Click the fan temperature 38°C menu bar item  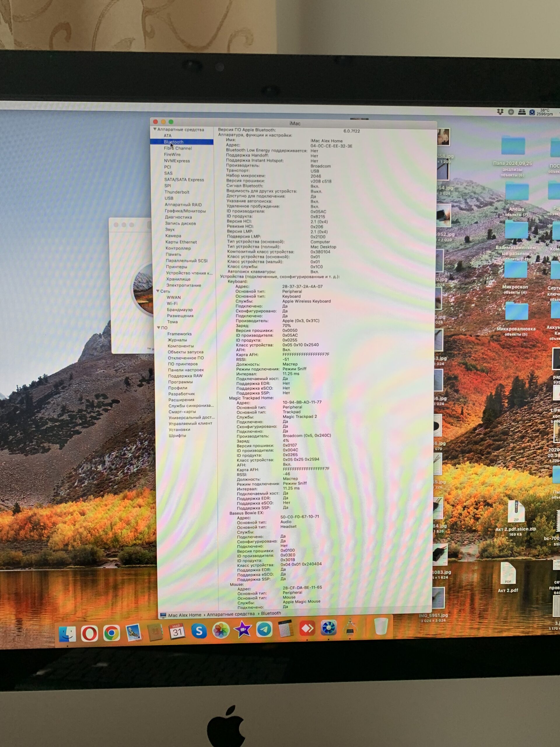point(541,112)
